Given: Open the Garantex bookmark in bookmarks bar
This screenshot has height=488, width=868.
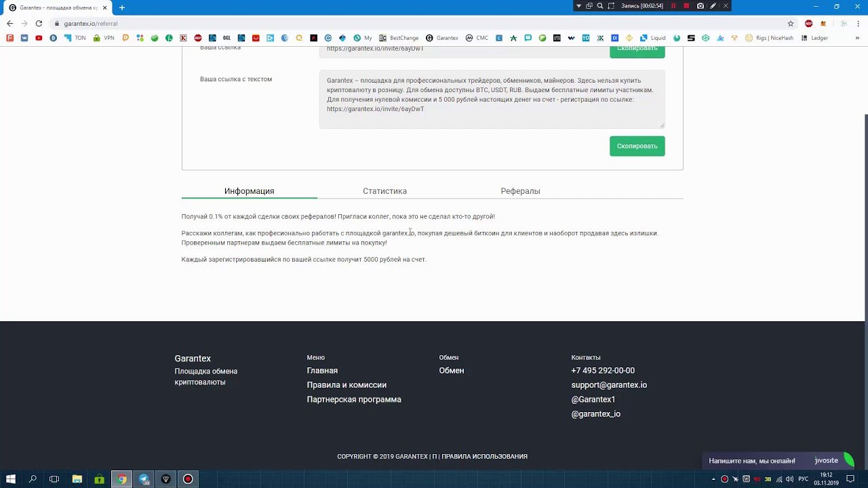Looking at the screenshot, I should 442,38.
